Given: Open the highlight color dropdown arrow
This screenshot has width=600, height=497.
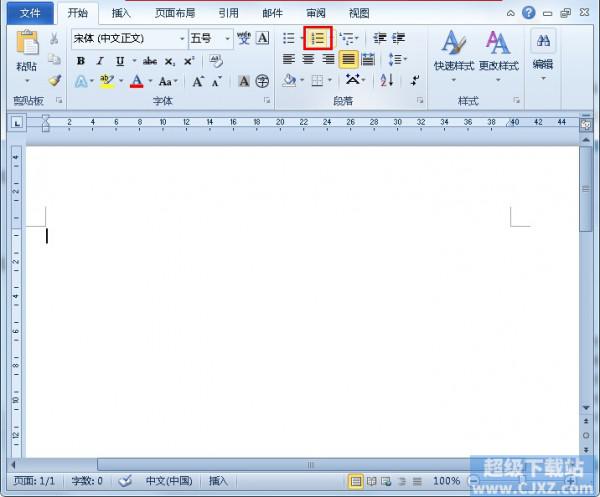Looking at the screenshot, I should (x=121, y=81).
